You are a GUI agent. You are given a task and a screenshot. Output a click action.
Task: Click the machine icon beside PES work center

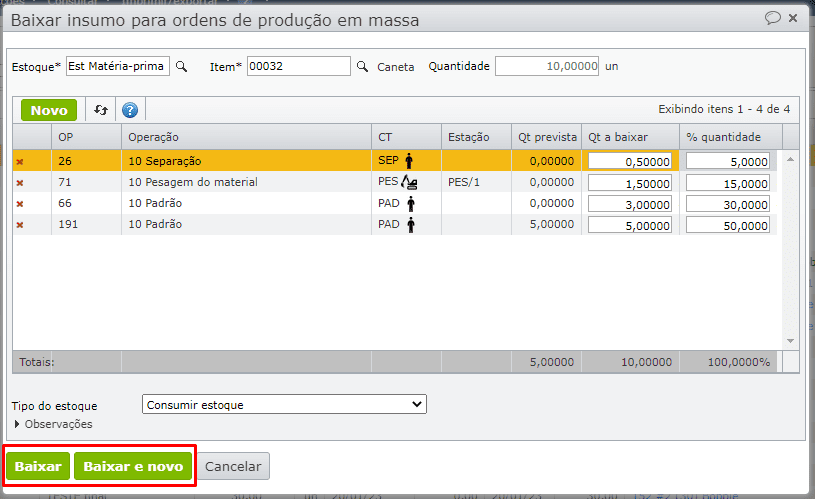pos(410,182)
